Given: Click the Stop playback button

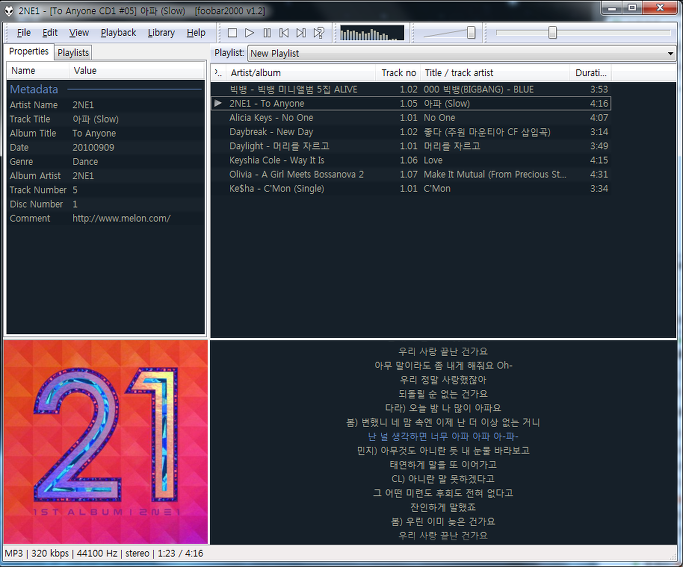Looking at the screenshot, I should point(233,33).
